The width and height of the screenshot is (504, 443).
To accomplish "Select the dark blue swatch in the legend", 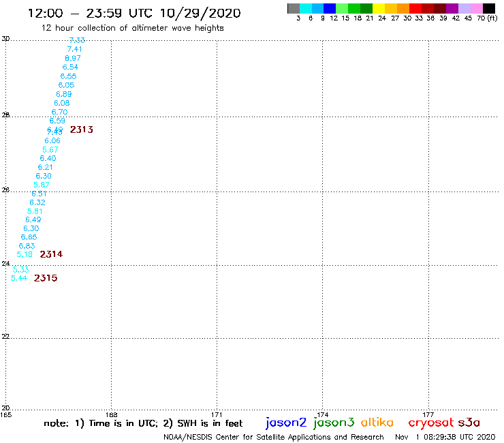I will (330, 8).
